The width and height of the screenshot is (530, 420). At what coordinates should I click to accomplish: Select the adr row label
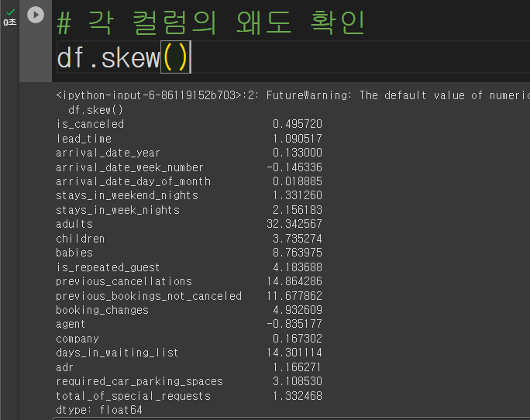click(64, 367)
